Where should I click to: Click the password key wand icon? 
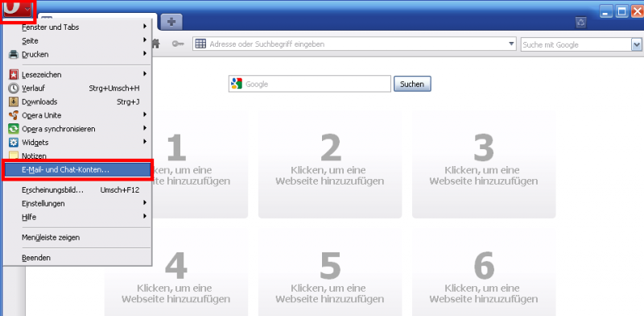point(178,44)
